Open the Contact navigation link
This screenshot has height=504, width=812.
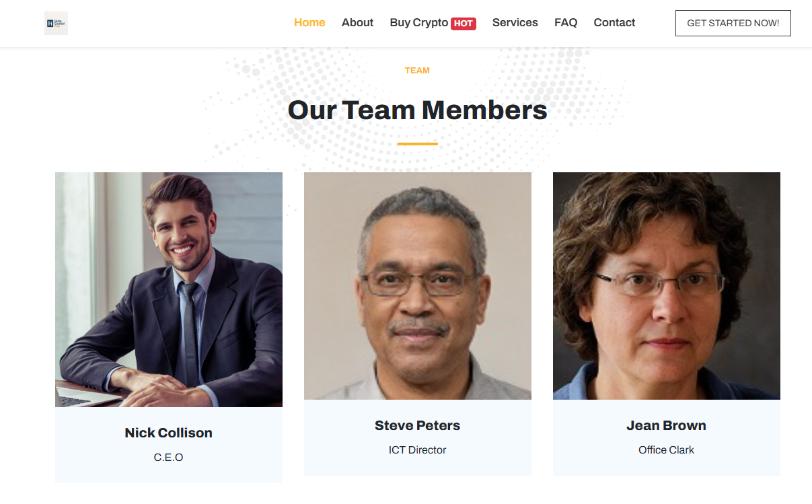[x=614, y=23]
